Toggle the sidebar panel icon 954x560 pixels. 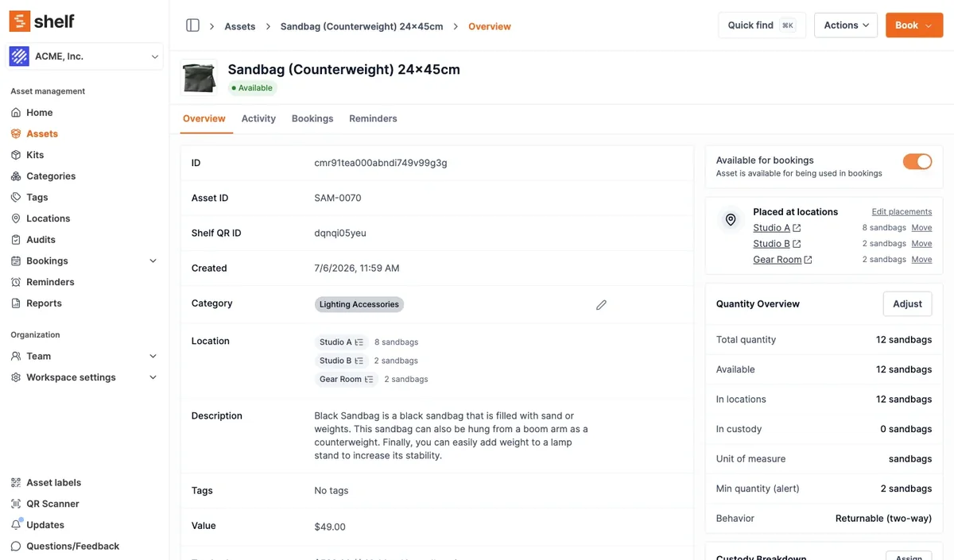click(x=192, y=25)
